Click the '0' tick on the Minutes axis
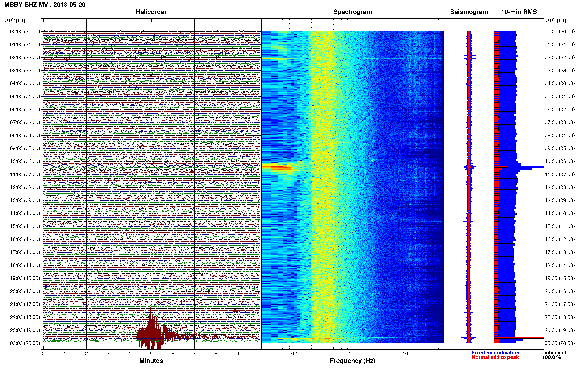The image size is (588, 368). point(43,354)
